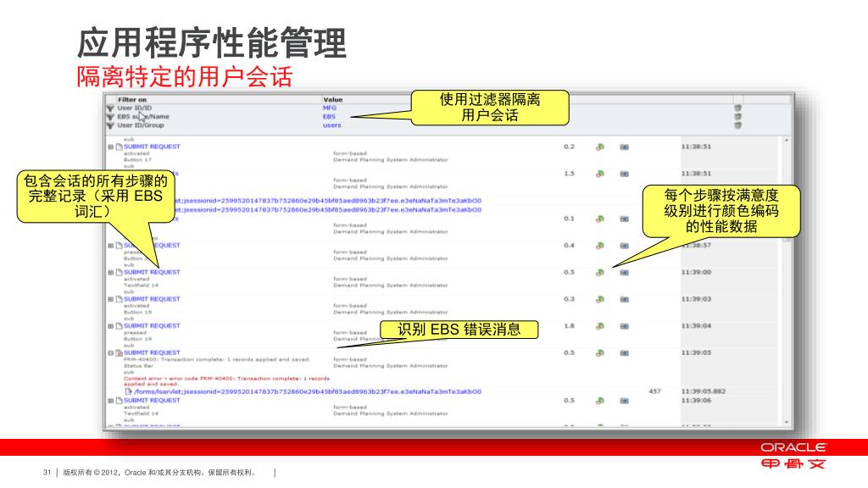868x488 pixels.
Task: Expand the SUBMIT REQUEST row for Button 17
Action: click(110, 147)
